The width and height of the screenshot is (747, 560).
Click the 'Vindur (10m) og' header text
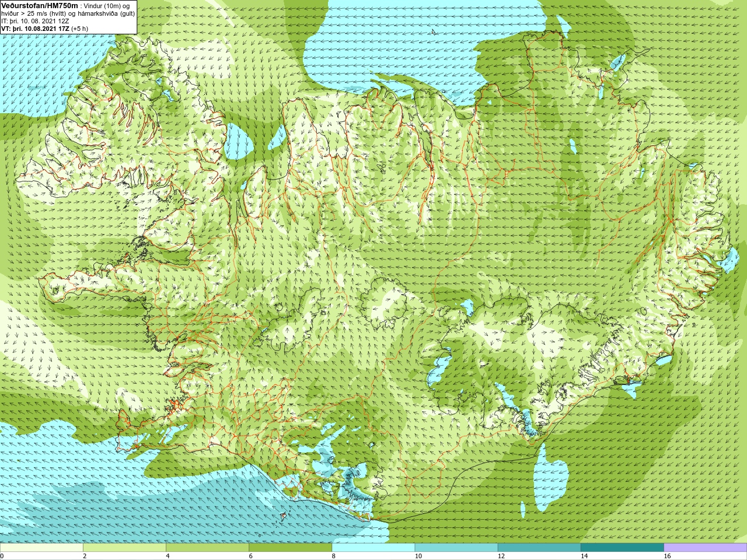pyautogui.click(x=107, y=6)
